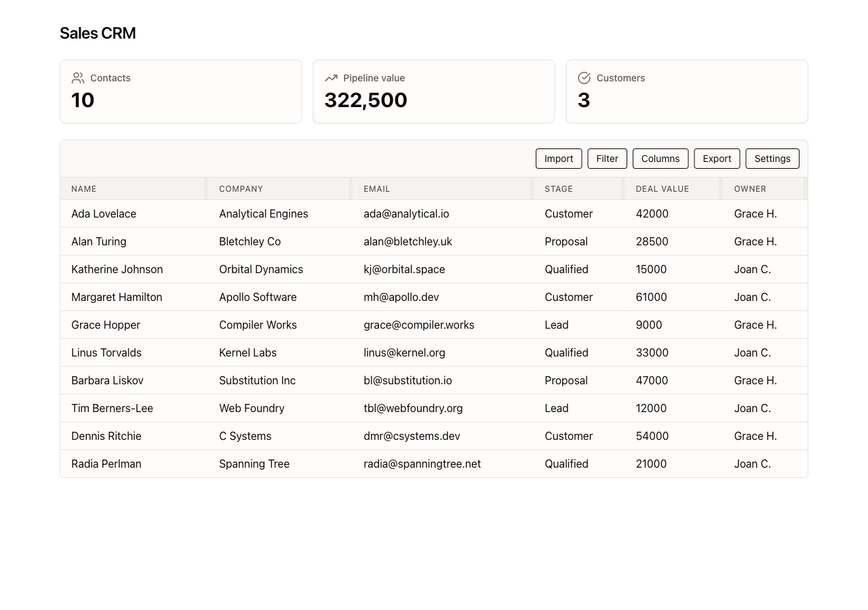Click the tbl@webfoundry.org email
This screenshot has height=610, width=868.
coord(413,408)
